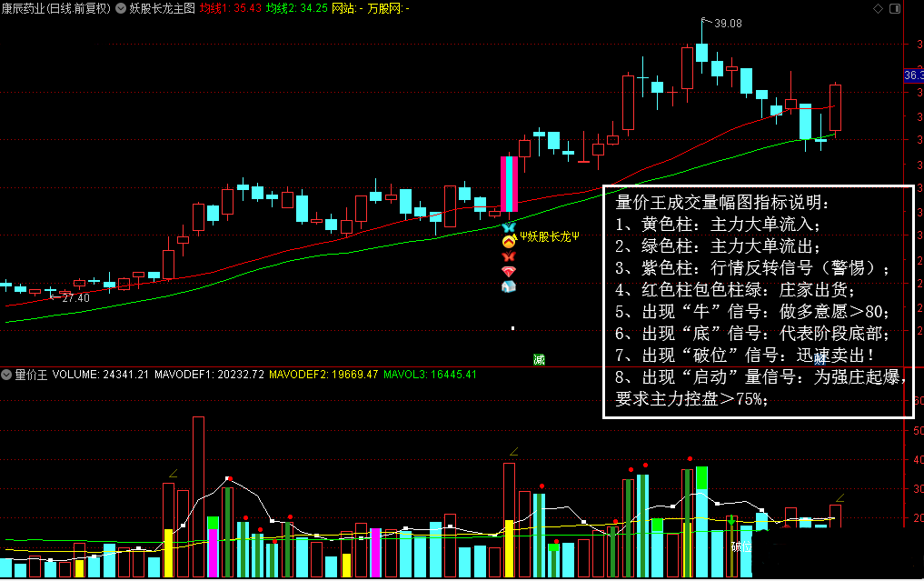The image size is (924, 581).
Task: Click legend text 要求主力控盘>75%
Action: pyautogui.click(x=691, y=399)
